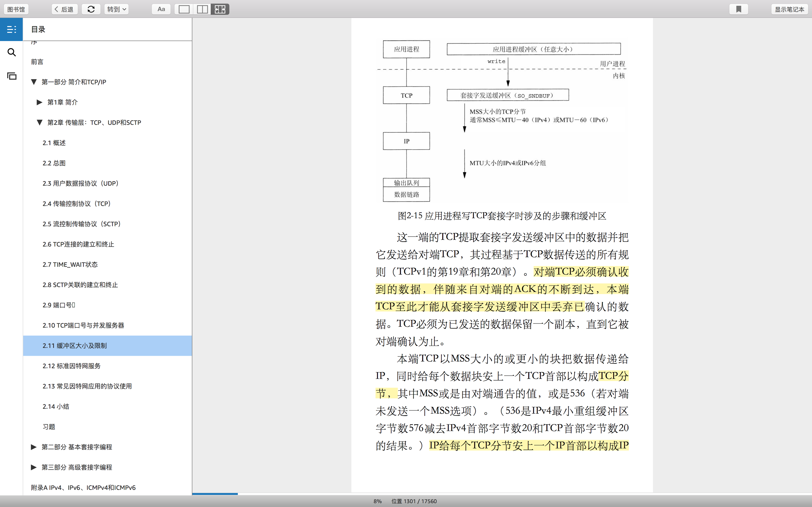Viewport: 812px width, 507px height.
Task: Expand 第二部分 基本套接字编程 section
Action: [34, 447]
